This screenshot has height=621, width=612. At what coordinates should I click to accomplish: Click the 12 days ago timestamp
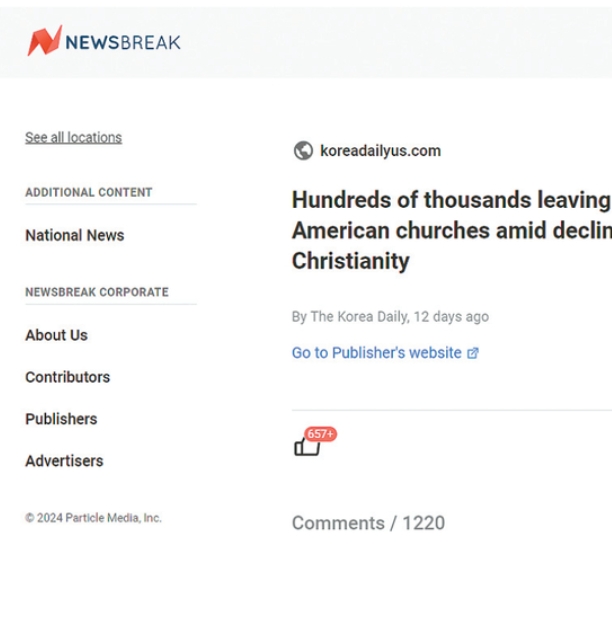451,317
